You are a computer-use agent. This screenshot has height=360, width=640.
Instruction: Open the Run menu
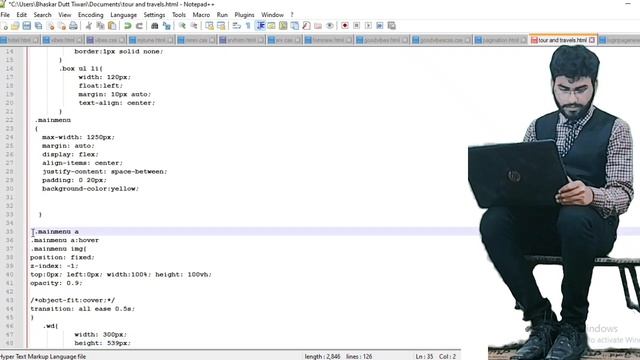[222, 15]
